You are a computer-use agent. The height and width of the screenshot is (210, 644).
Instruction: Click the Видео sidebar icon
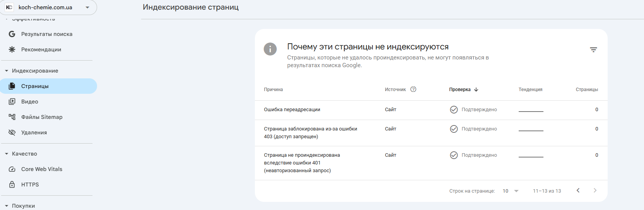pos(12,102)
